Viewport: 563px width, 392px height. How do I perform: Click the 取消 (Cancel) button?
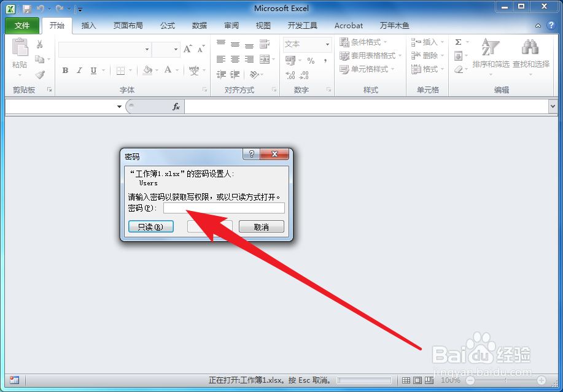click(262, 226)
